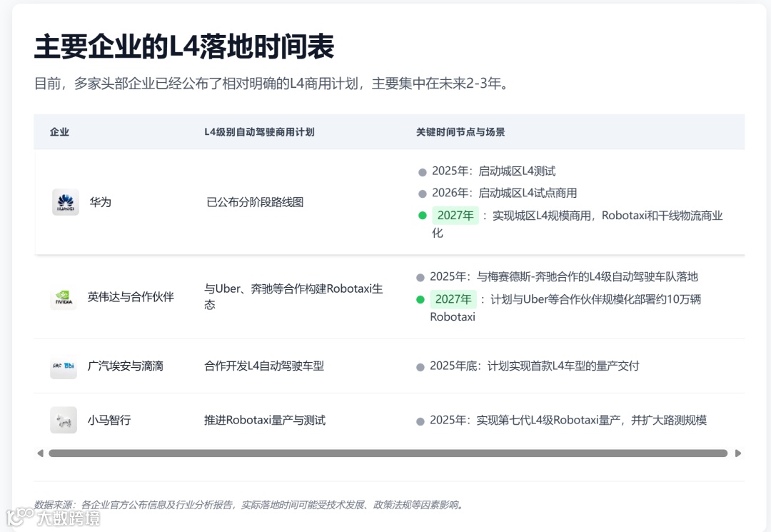Click the 已公布分阶段路线图 cell

(255, 202)
